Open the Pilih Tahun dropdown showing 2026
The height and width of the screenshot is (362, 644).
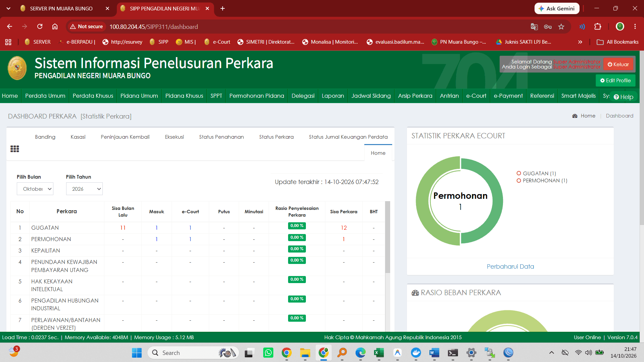click(x=84, y=189)
